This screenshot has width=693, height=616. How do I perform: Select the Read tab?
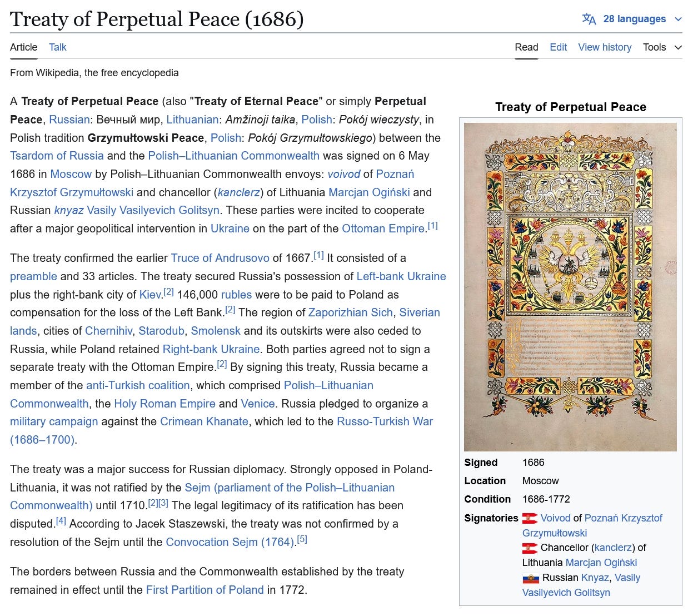tap(526, 47)
